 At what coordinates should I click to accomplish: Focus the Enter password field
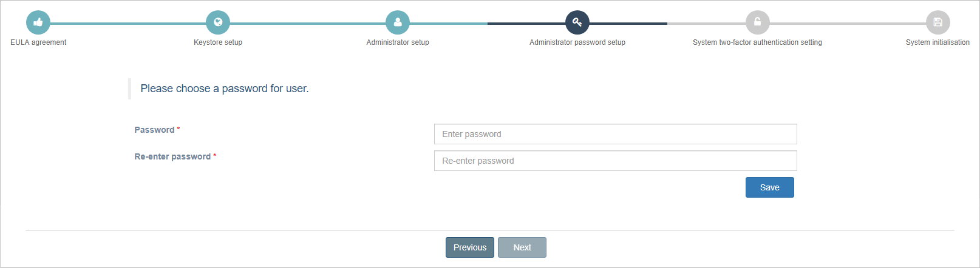615,134
